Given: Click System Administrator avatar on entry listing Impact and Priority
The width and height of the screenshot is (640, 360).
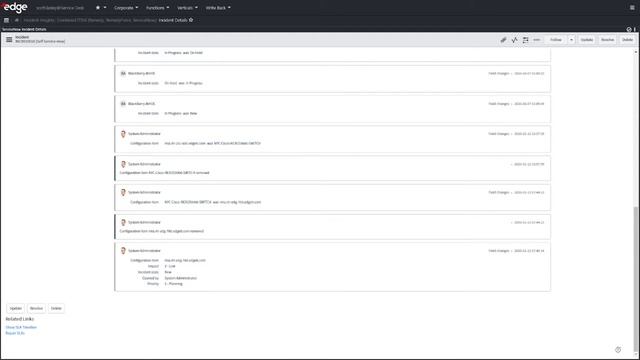Looking at the screenshot, I should coord(123,251).
